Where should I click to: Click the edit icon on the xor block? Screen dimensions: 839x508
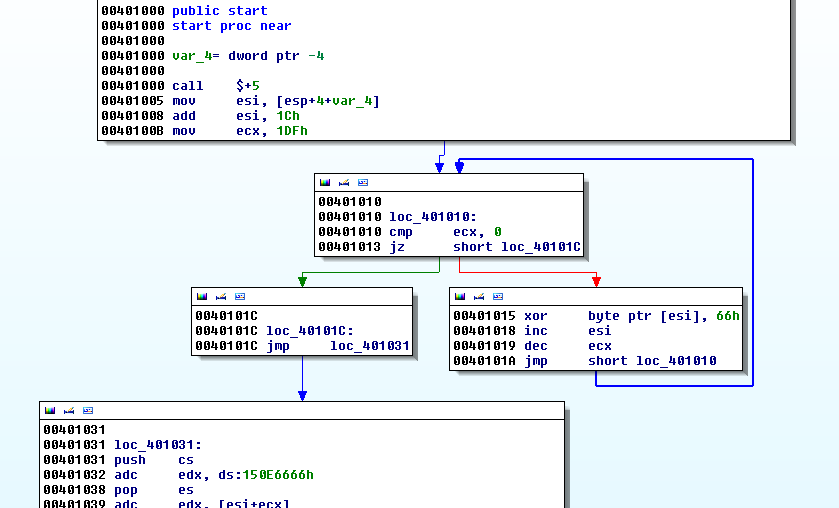pyautogui.click(x=478, y=297)
